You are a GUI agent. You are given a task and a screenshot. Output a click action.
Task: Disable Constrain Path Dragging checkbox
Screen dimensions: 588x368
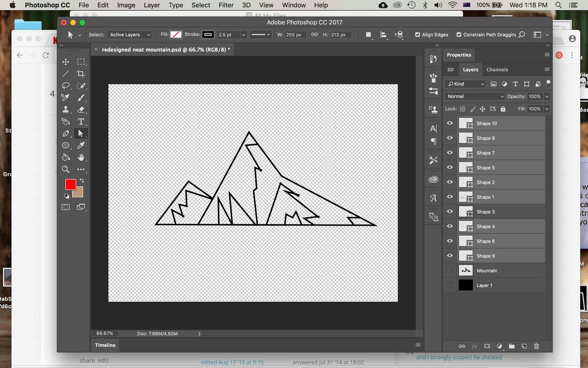459,35
